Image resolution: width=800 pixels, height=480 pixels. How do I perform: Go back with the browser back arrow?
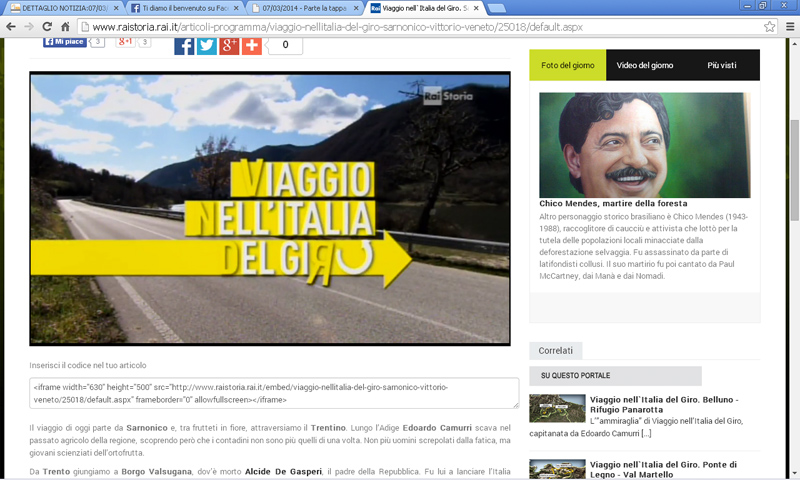[11, 27]
